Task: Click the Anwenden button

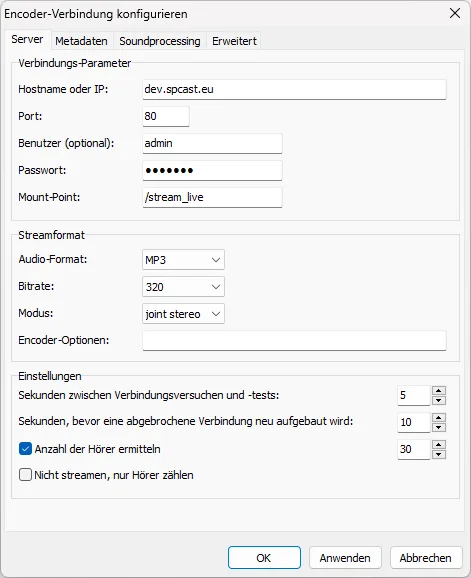Action: [x=345, y=558]
